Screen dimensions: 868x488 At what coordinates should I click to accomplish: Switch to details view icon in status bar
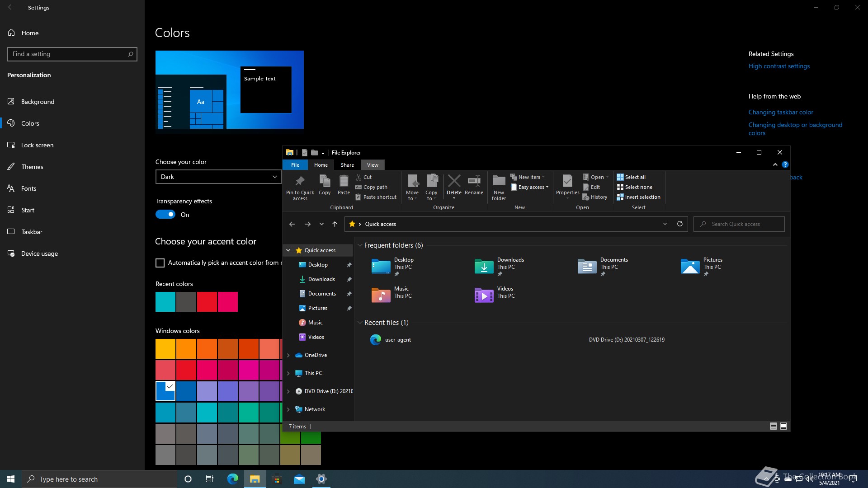click(x=773, y=426)
